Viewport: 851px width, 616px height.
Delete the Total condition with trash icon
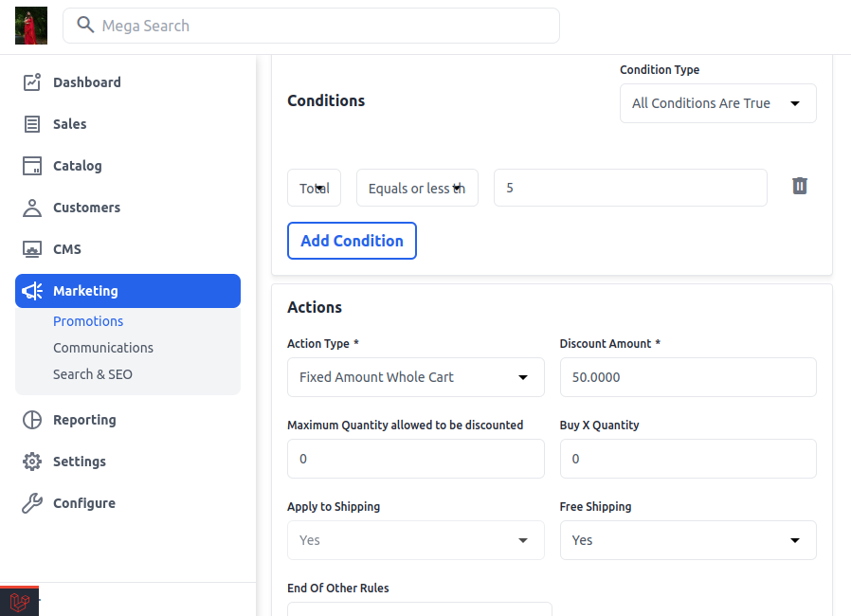(x=800, y=186)
